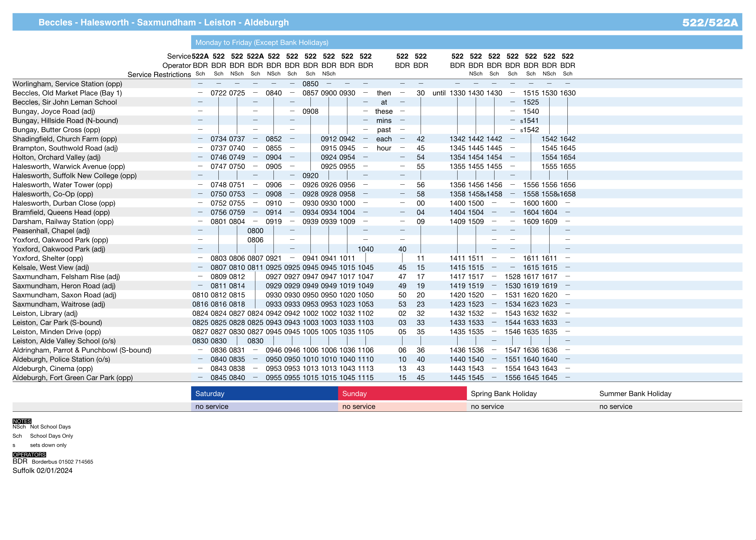Select Shadingfield, Church Farm (opp) stop
756x540 pixels.
65,139
